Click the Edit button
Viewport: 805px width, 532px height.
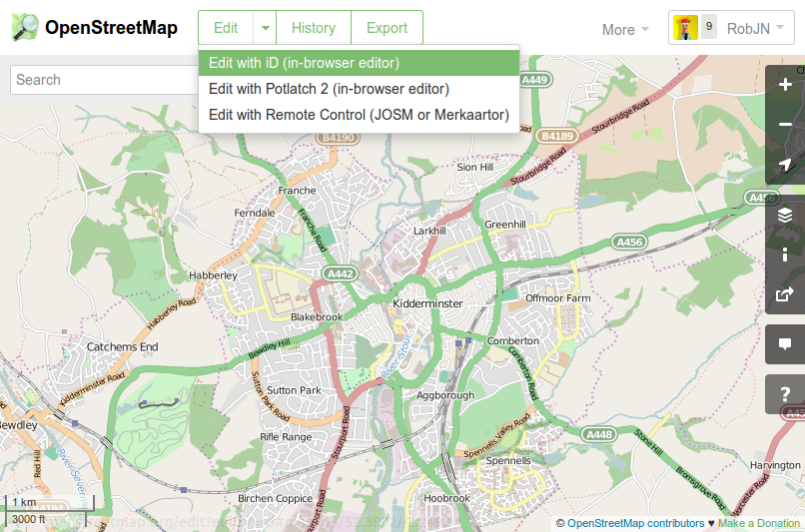[226, 28]
